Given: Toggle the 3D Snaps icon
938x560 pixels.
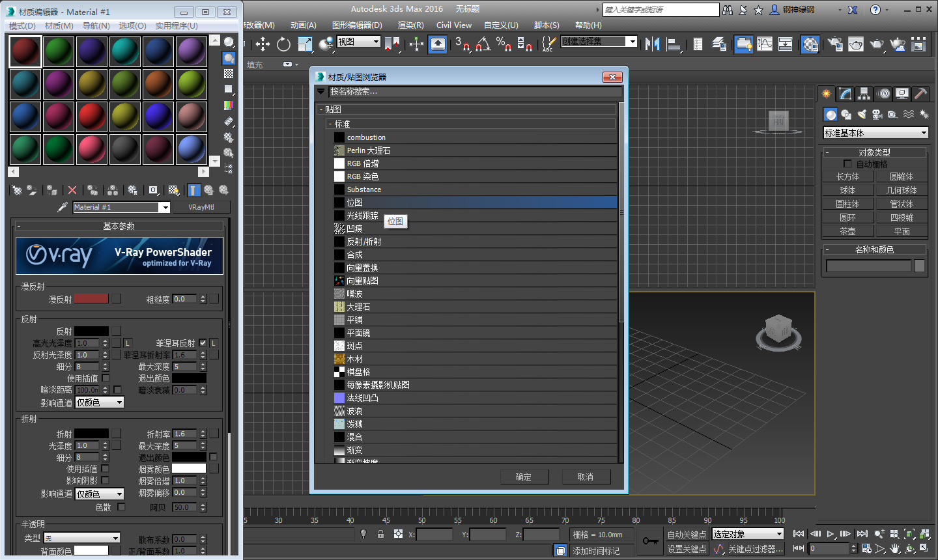Looking at the screenshot, I should tap(462, 44).
